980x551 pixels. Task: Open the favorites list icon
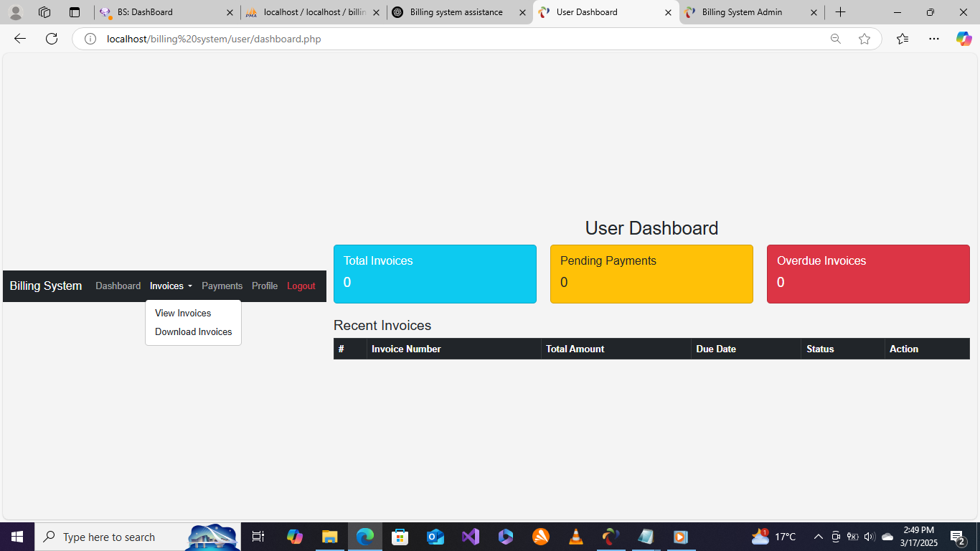pyautogui.click(x=903, y=39)
